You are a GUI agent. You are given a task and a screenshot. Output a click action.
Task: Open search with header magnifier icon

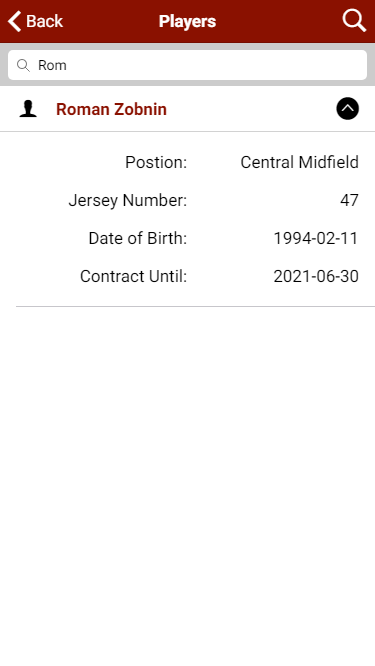tap(354, 21)
